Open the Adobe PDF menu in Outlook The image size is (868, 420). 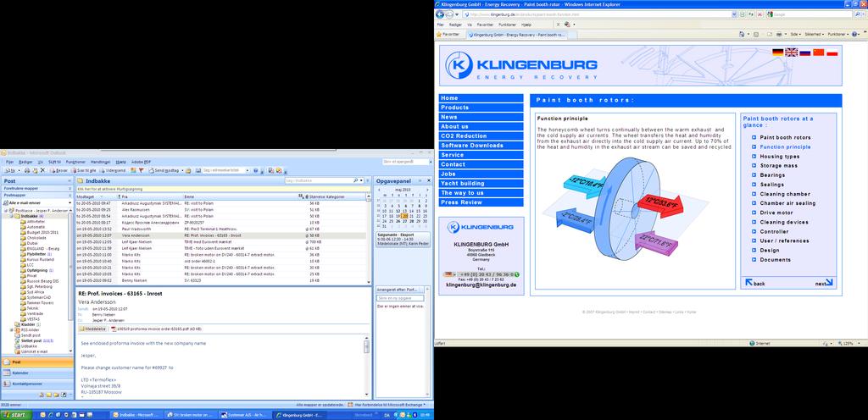142,162
